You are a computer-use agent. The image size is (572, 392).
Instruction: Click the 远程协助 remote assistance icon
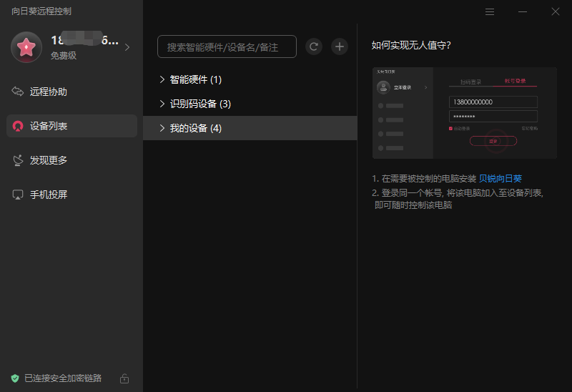click(x=18, y=92)
